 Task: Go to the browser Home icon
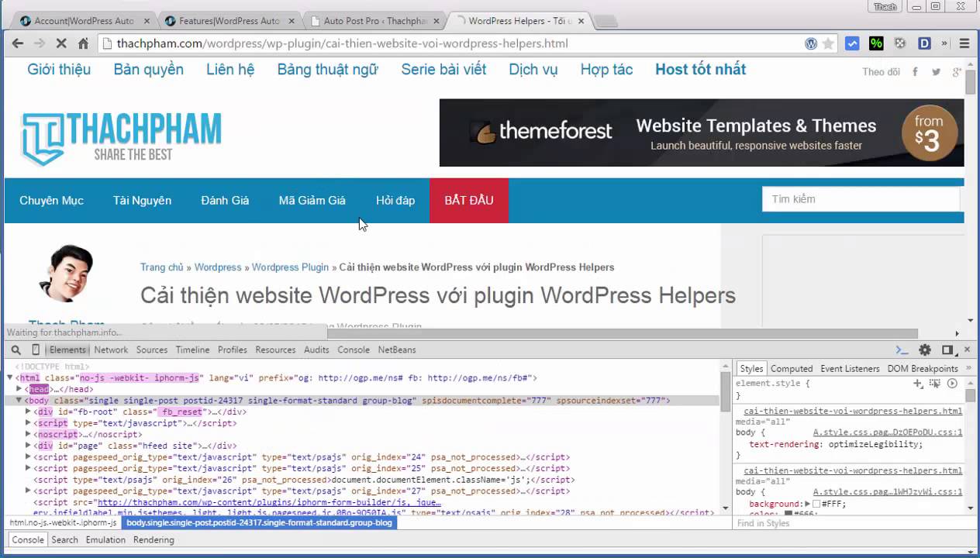[x=83, y=43]
